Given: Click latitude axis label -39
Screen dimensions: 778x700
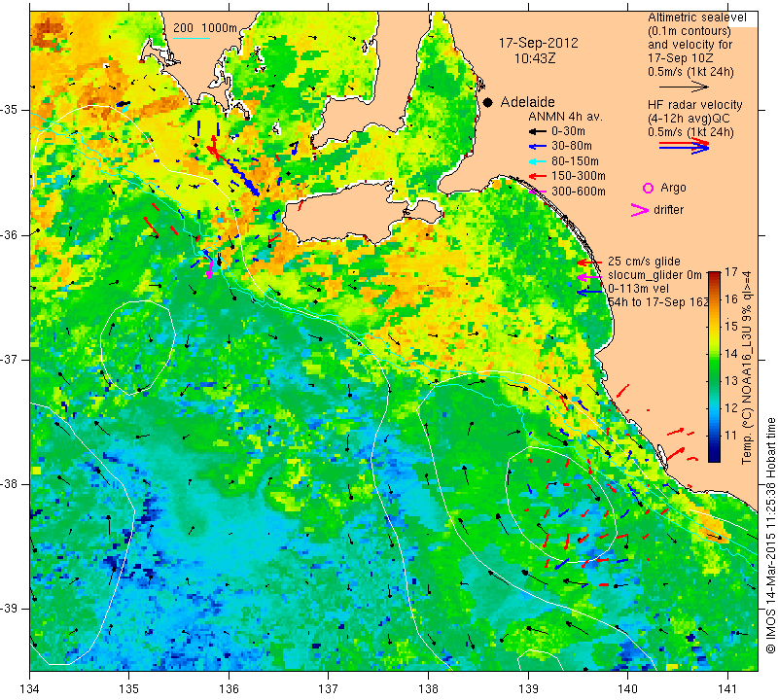Looking at the screenshot, I should click(10, 609).
